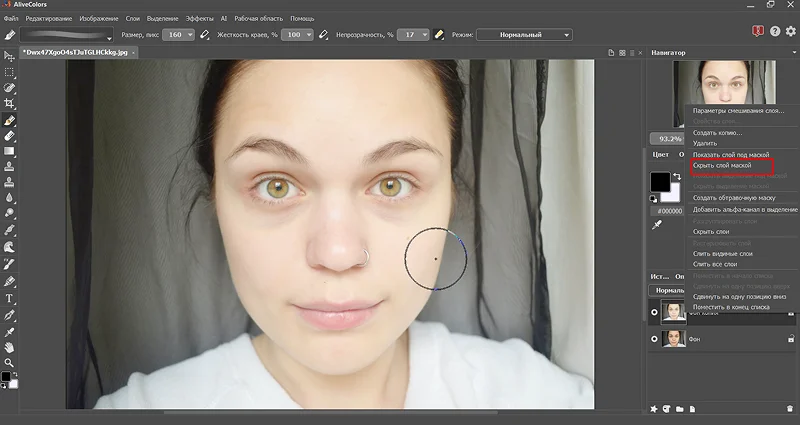800x425 pixels.
Task: Click the eyedropper in the Color panel
Action: pos(657,224)
